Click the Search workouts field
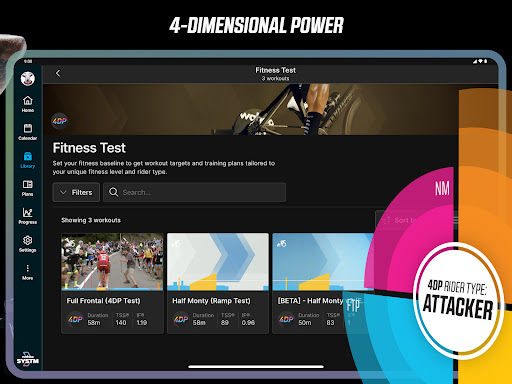This screenshot has width=512, height=384. pyautogui.click(x=194, y=192)
